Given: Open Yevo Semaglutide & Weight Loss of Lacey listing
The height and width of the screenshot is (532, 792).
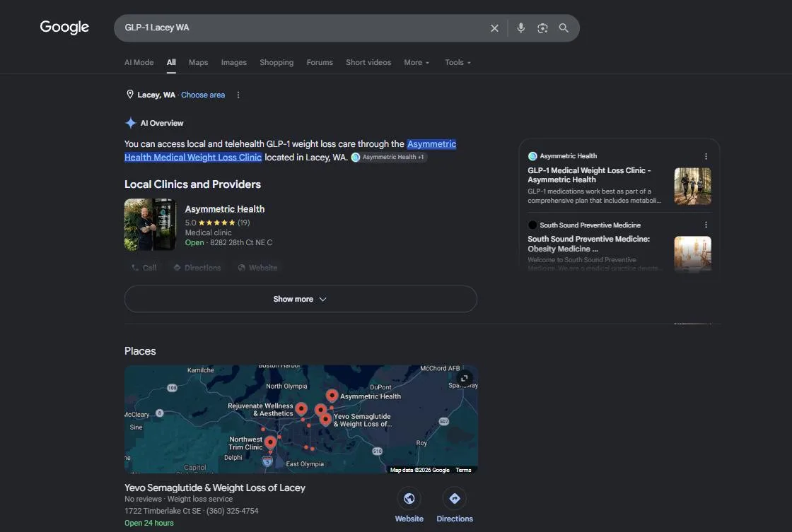Looking at the screenshot, I should coord(215,487).
